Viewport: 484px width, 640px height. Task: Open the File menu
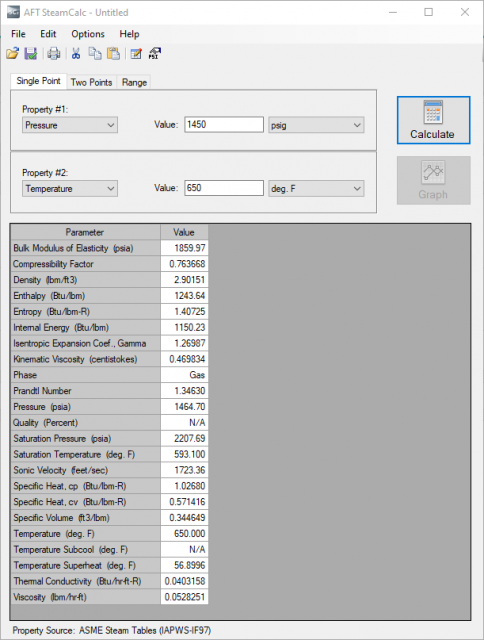[x=18, y=34]
